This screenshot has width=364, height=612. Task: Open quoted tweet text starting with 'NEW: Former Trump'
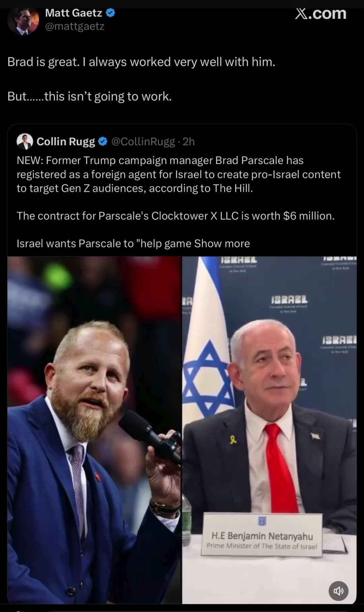179,174
